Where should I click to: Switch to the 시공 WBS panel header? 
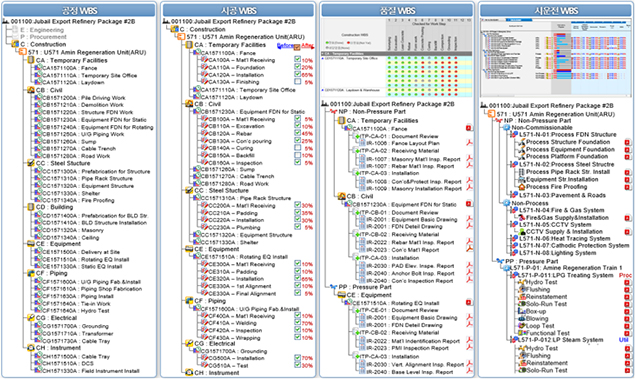pyautogui.click(x=238, y=10)
